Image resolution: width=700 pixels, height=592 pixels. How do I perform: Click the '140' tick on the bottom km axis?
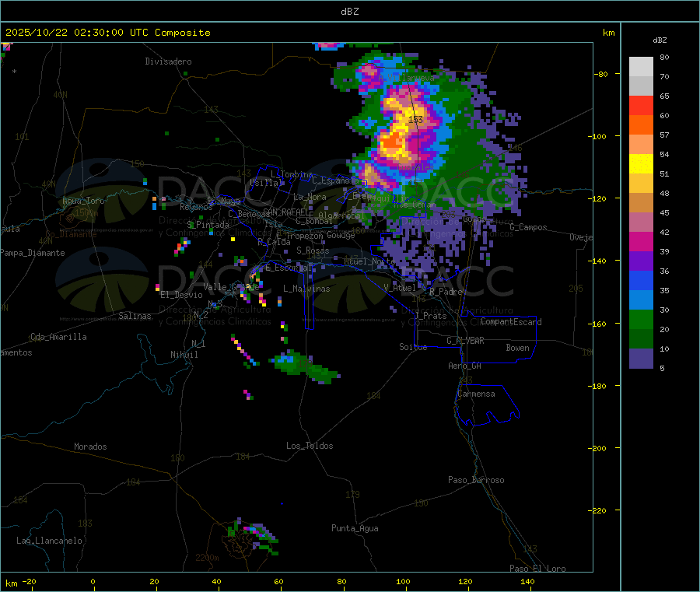click(x=527, y=581)
